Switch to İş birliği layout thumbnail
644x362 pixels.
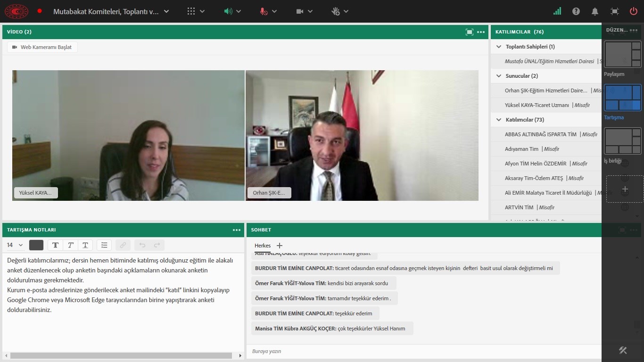point(623,141)
